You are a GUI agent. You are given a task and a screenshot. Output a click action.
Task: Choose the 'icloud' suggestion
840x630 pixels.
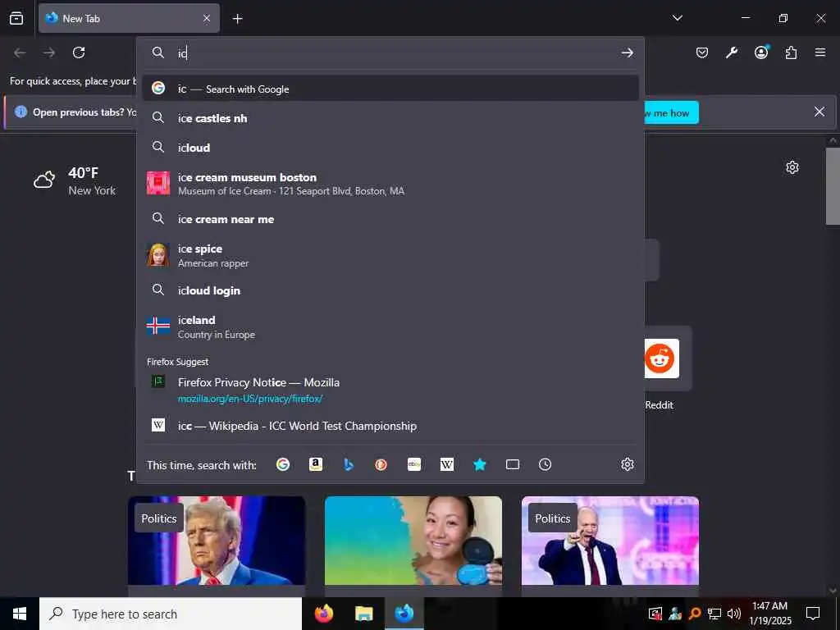coord(390,148)
